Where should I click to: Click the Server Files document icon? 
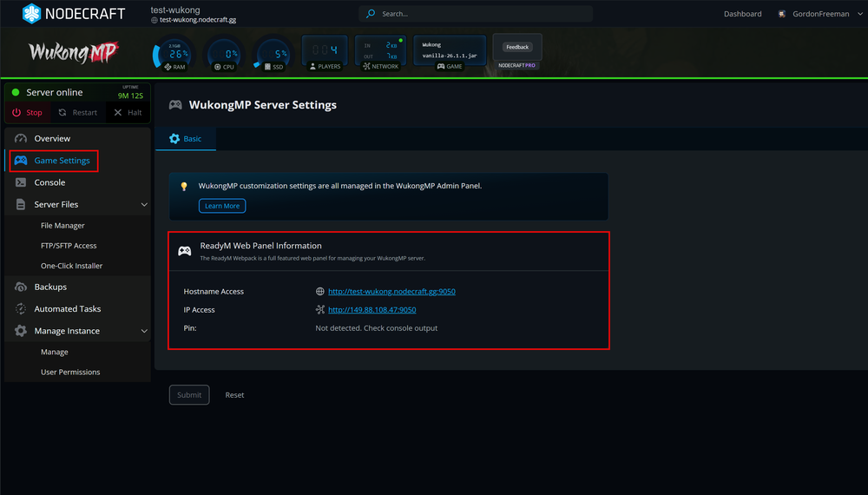pos(21,204)
